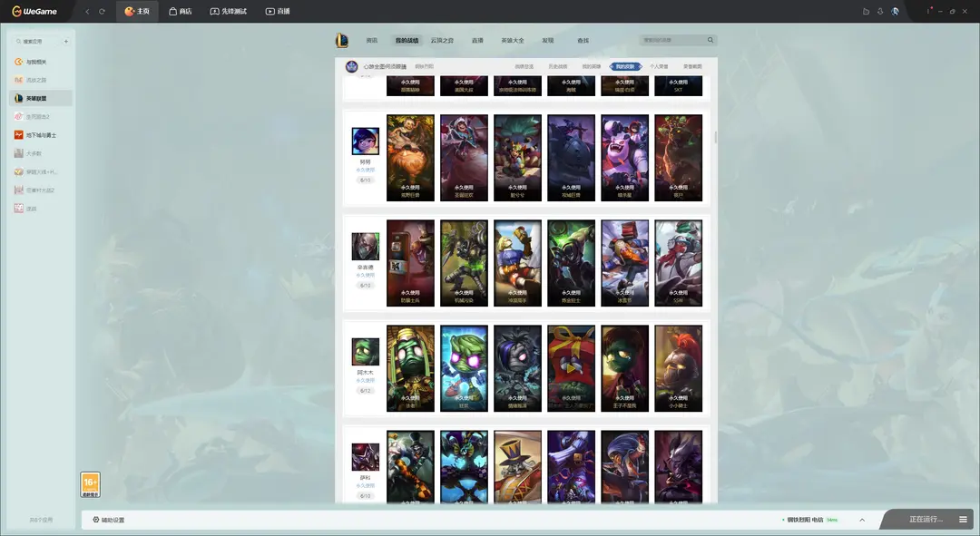This screenshot has width=980, height=536.
Task: Select 英雄联盟 in the game list
Action: click(x=41, y=98)
